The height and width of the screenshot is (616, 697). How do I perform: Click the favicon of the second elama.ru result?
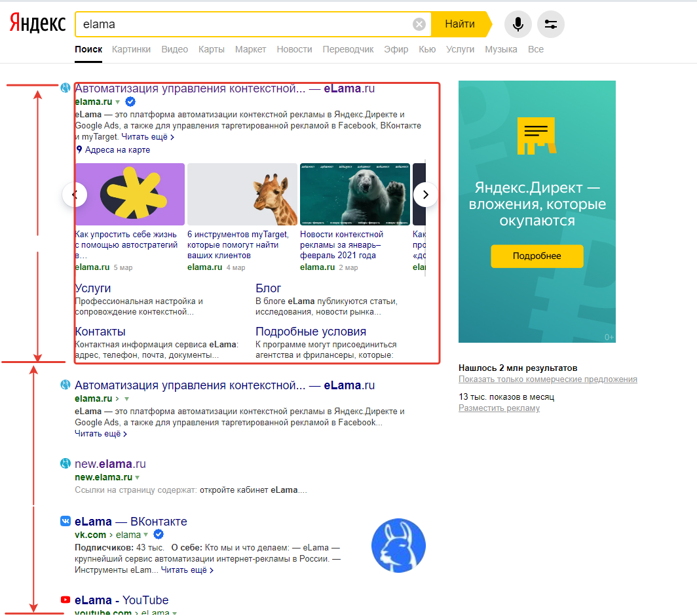click(x=66, y=385)
